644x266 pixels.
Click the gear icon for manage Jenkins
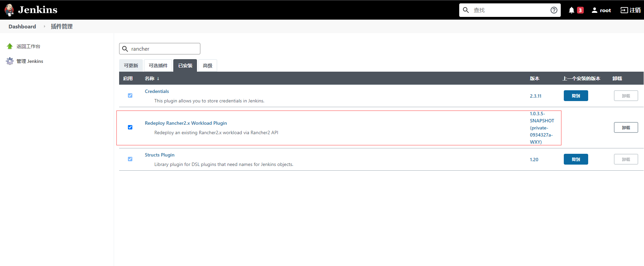pos(10,61)
